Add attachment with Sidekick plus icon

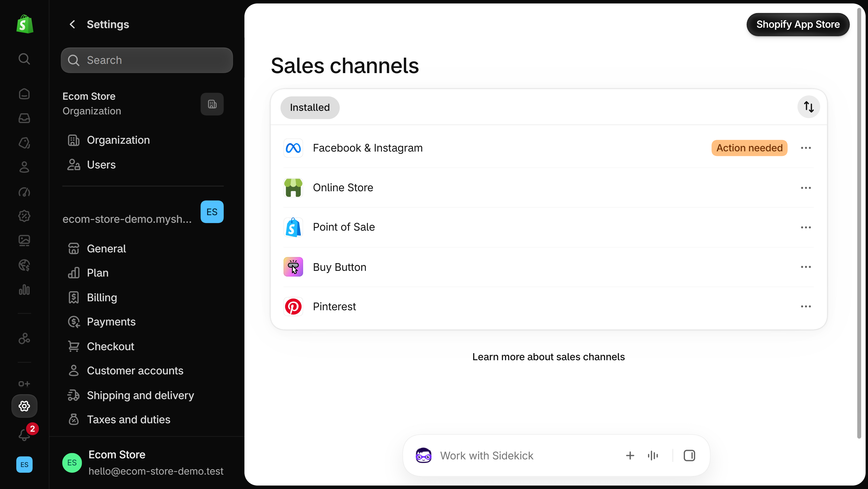(630, 456)
